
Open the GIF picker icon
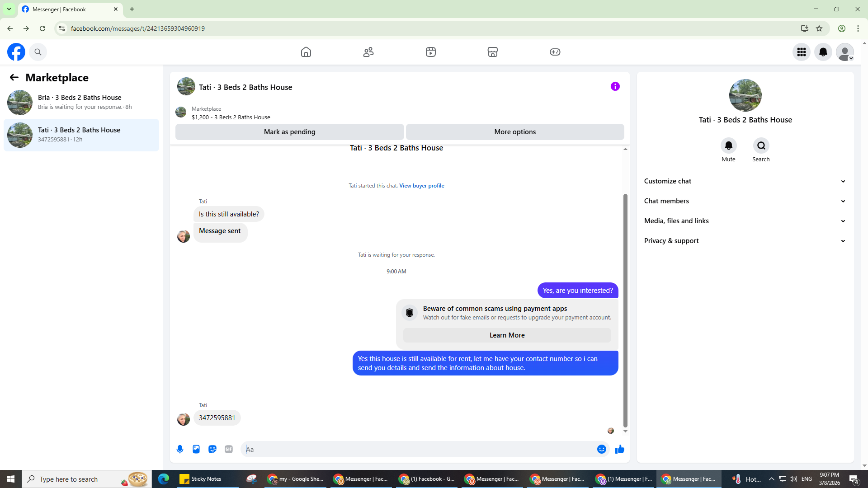[x=229, y=449]
